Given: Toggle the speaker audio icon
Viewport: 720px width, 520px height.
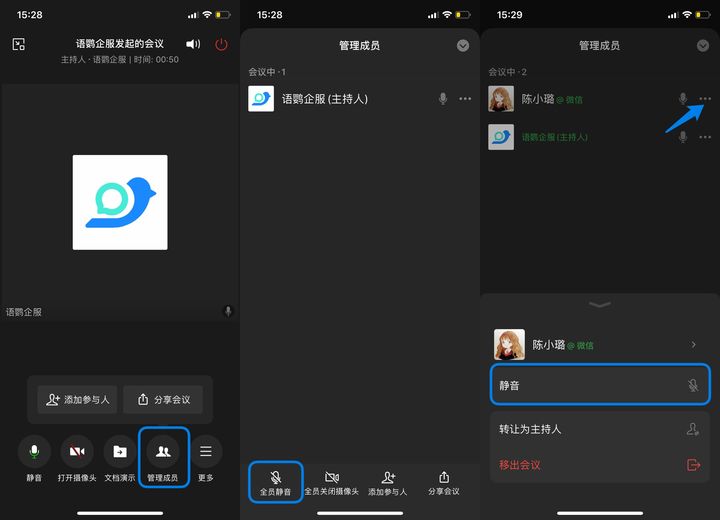Looking at the screenshot, I should coord(193,44).
